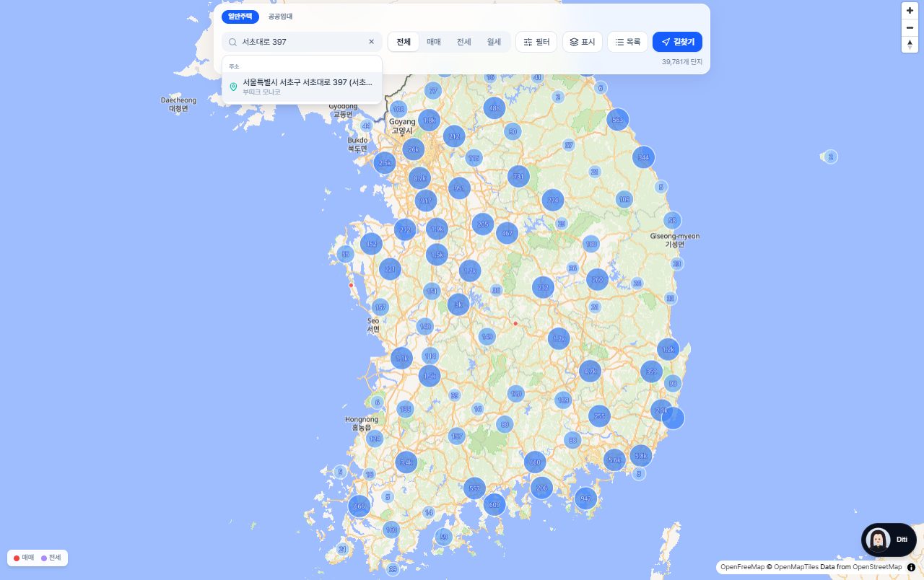
Task: Click the purple 전세 legend dot
Action: point(44,558)
